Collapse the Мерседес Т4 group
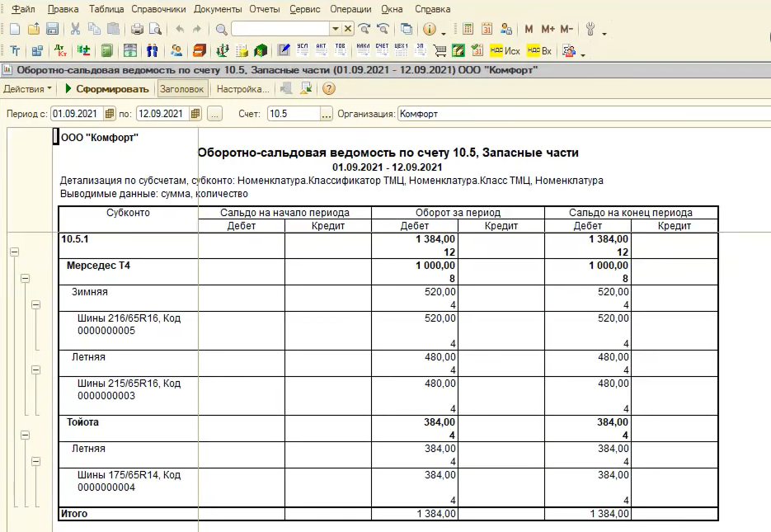This screenshot has width=771, height=532. point(25,278)
